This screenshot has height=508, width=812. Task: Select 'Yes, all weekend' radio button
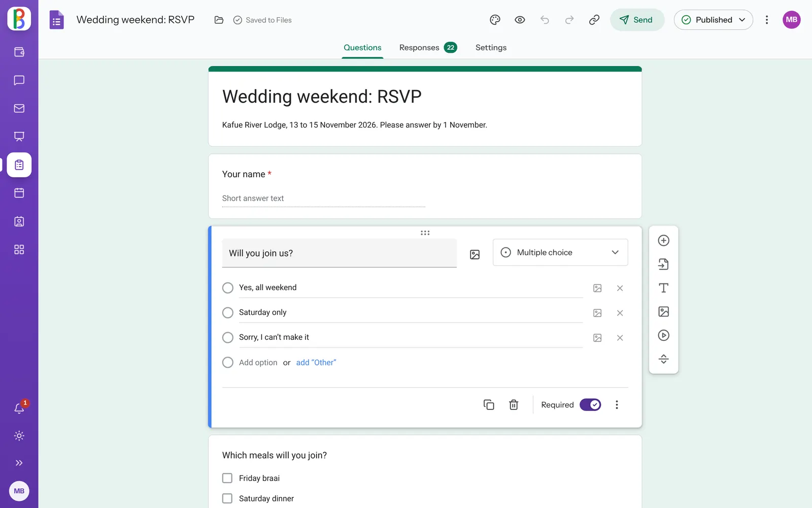pos(228,288)
